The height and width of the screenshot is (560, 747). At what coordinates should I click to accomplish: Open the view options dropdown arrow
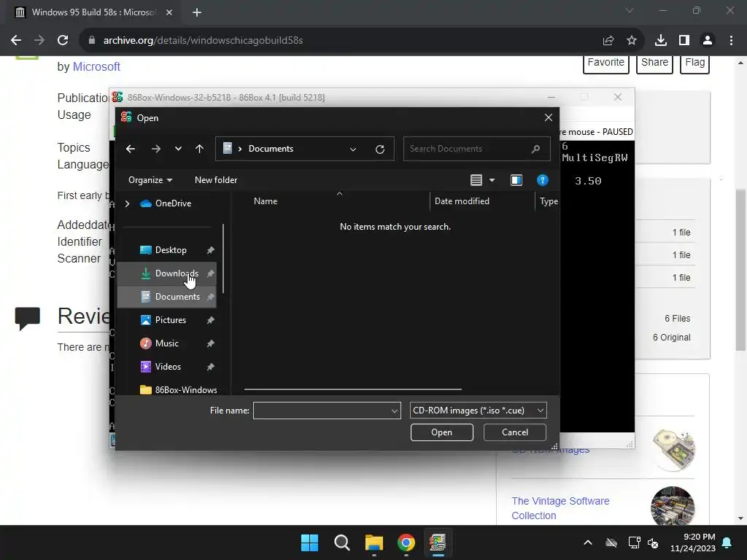click(x=492, y=180)
